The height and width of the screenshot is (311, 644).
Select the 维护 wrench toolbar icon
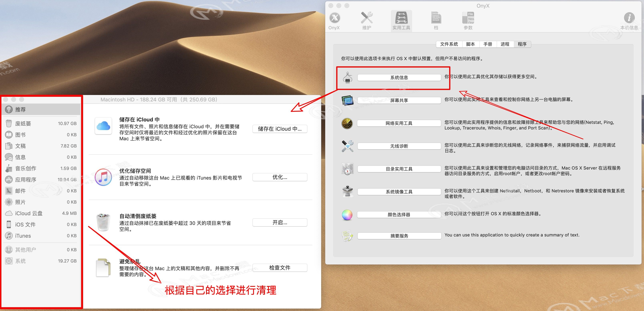[366, 18]
